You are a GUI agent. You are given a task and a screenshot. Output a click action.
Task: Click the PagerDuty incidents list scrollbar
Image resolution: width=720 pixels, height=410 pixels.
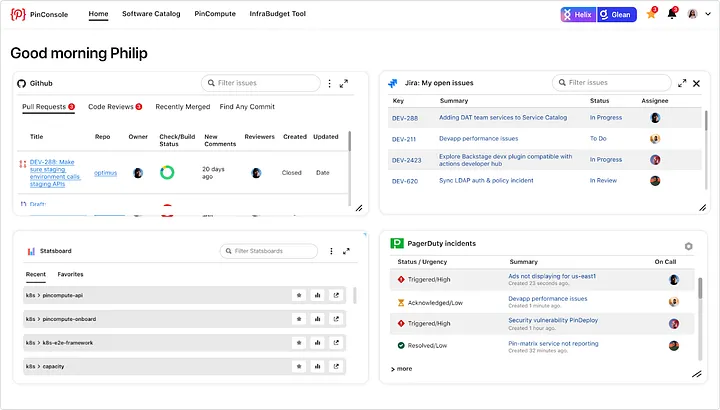(x=700, y=288)
